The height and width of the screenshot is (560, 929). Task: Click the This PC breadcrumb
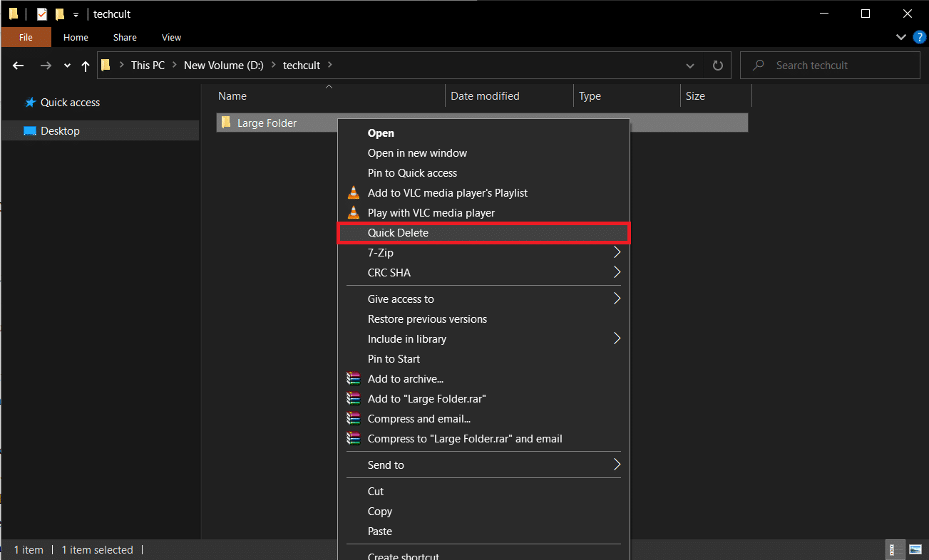148,66
